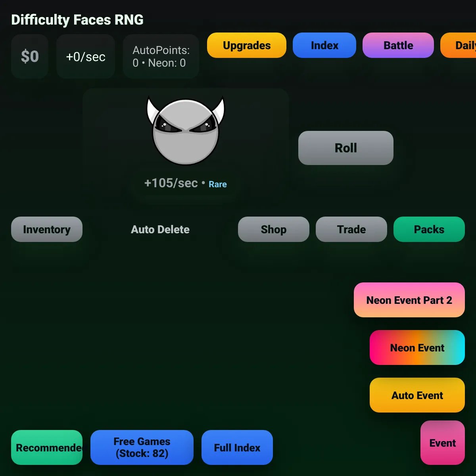This screenshot has width=476, height=476.
Task: Open the Upgrades menu
Action: coord(247,45)
